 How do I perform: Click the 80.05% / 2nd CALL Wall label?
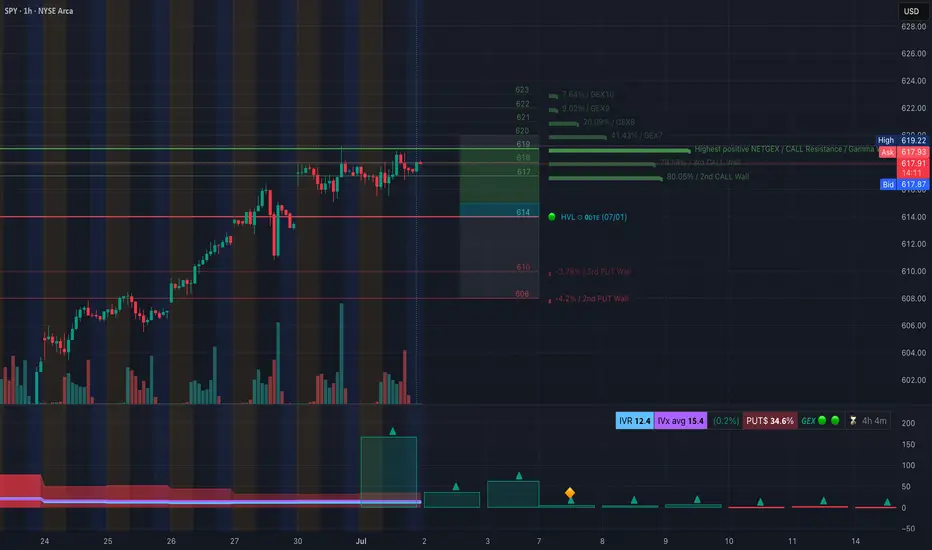click(707, 177)
